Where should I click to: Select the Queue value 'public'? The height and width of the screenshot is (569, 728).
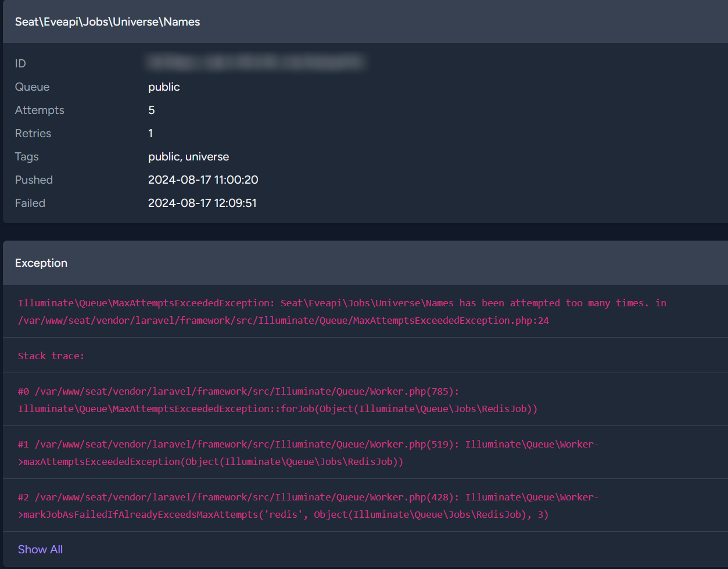pyautogui.click(x=164, y=87)
